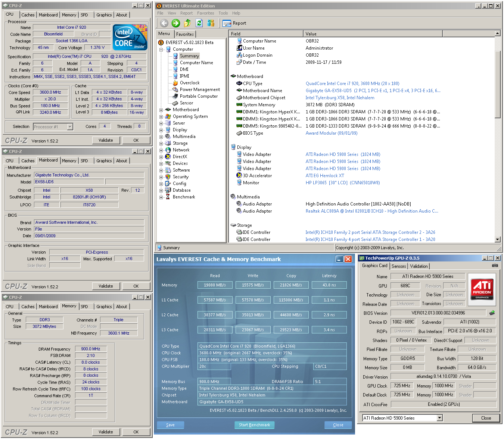The height and width of the screenshot is (439, 504).
Task: Collapse the Computer tree node
Action: (x=161, y=49)
